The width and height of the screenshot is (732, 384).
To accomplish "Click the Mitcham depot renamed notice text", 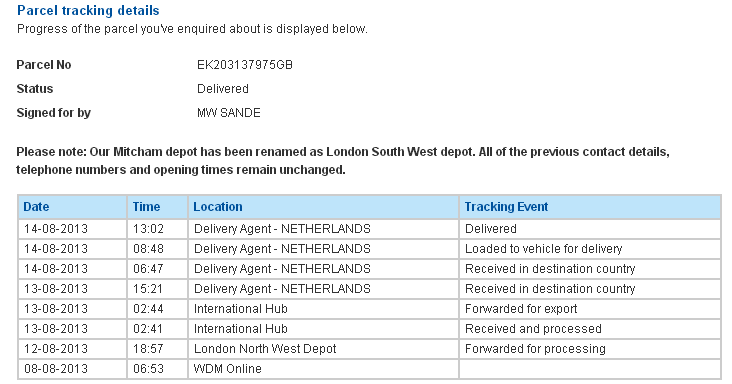I will pos(343,161).
